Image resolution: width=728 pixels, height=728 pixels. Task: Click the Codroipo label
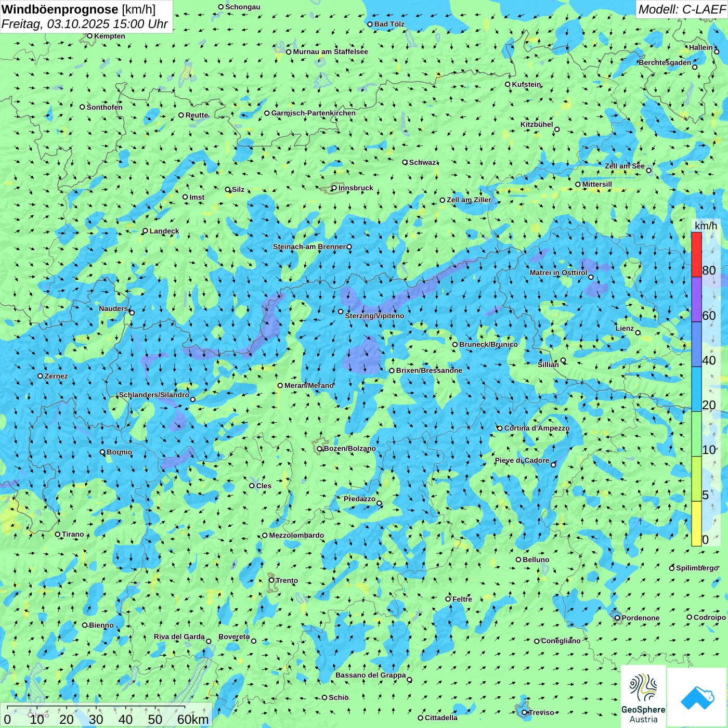point(710,617)
